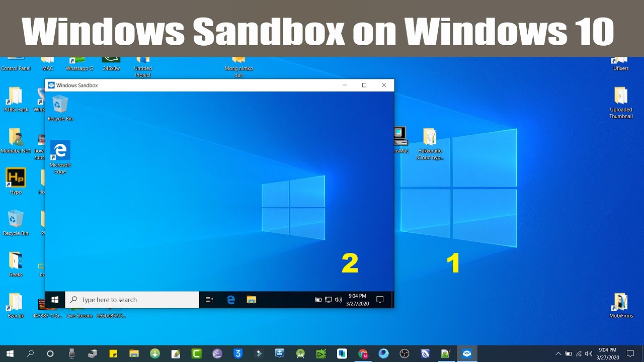The height and width of the screenshot is (362, 644).
Task: Open File Explorer on the host taskbar
Action: pyautogui.click(x=134, y=353)
